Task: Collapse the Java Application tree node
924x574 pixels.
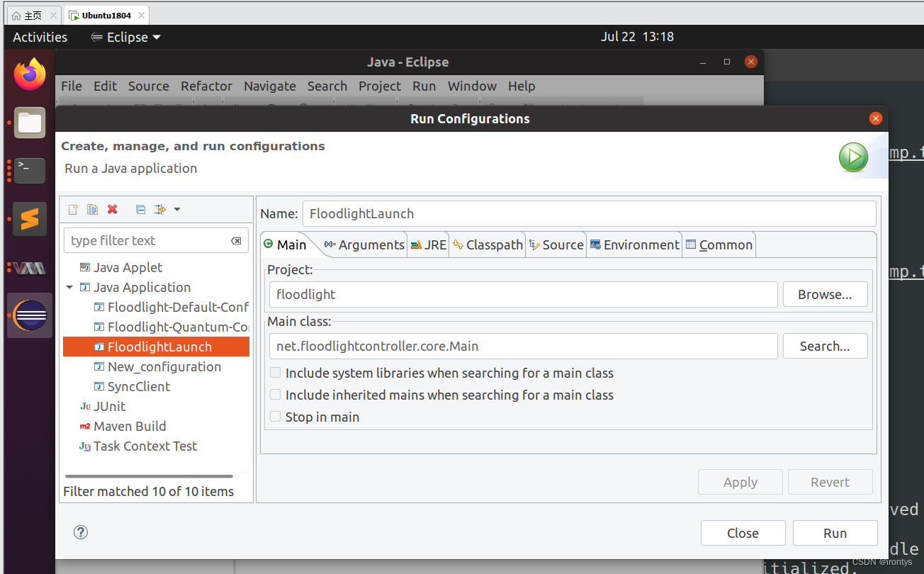Action: click(69, 287)
